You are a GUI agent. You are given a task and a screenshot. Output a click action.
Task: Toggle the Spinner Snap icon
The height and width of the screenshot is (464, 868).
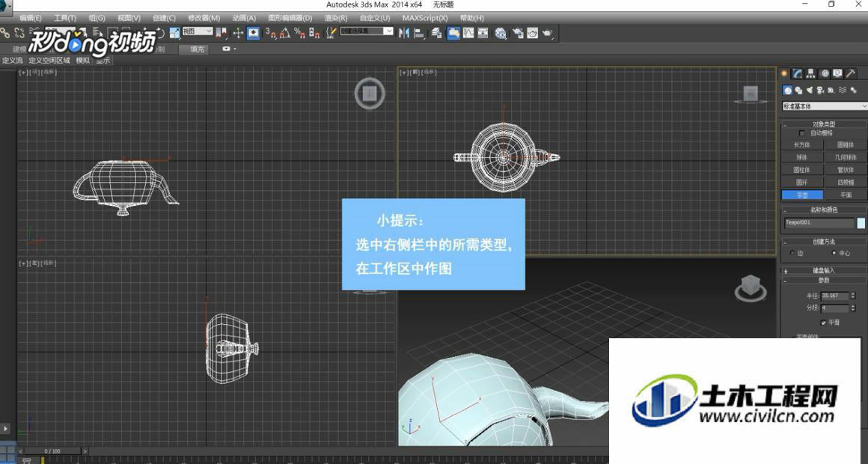pyautogui.click(x=314, y=33)
